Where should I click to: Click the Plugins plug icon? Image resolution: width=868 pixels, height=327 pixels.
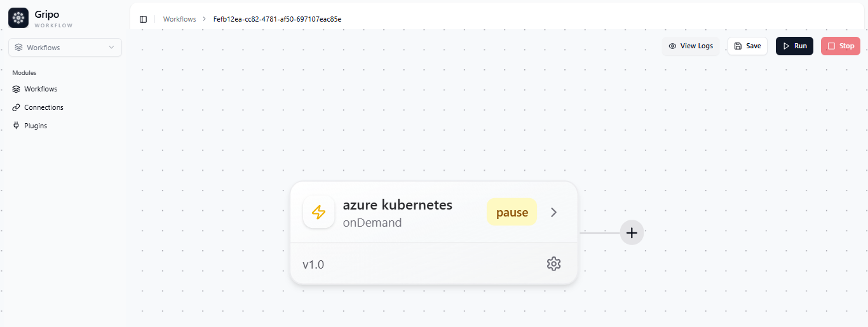tap(17, 126)
